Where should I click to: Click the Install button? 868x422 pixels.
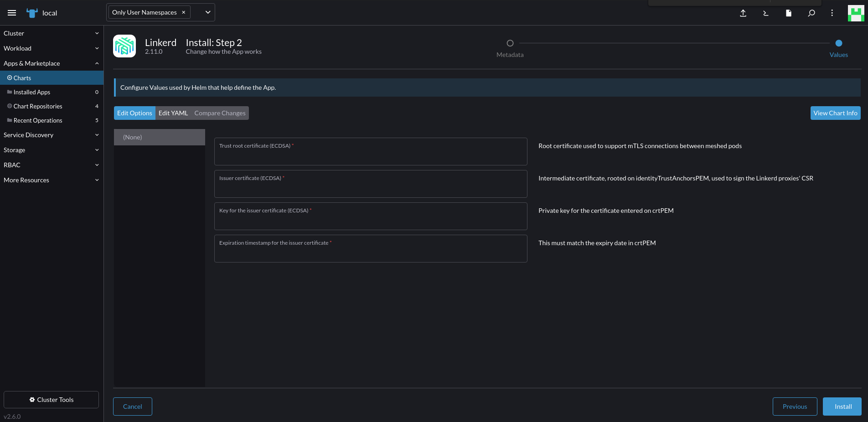(x=842, y=407)
